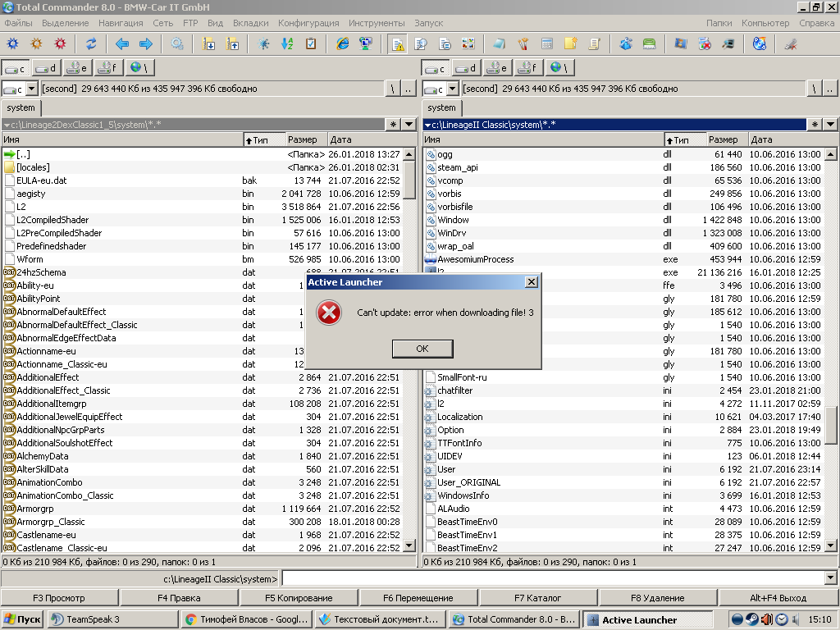Viewport: 840px width, 630px height.
Task: Expand the command line history dropdown
Action: point(832,579)
